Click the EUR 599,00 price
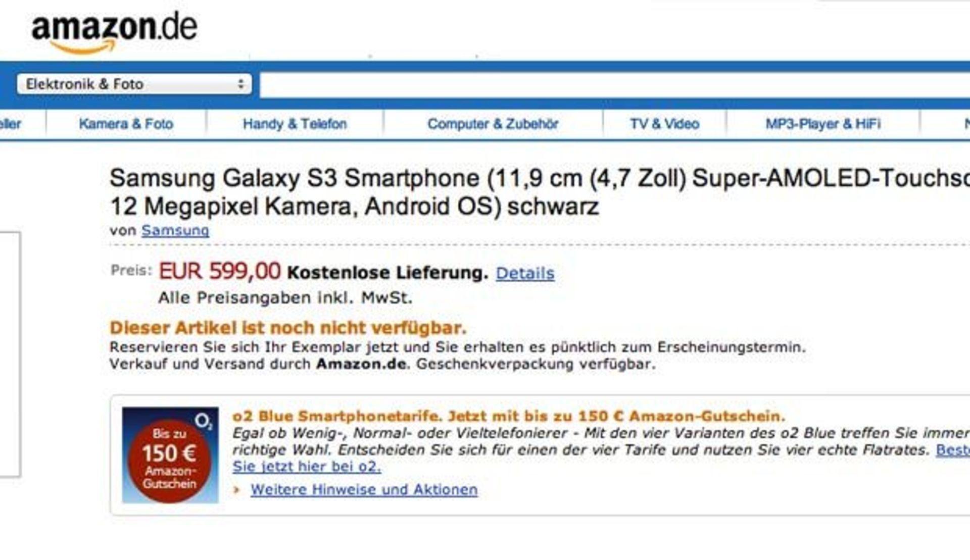The width and height of the screenshot is (970, 560). 220,271
